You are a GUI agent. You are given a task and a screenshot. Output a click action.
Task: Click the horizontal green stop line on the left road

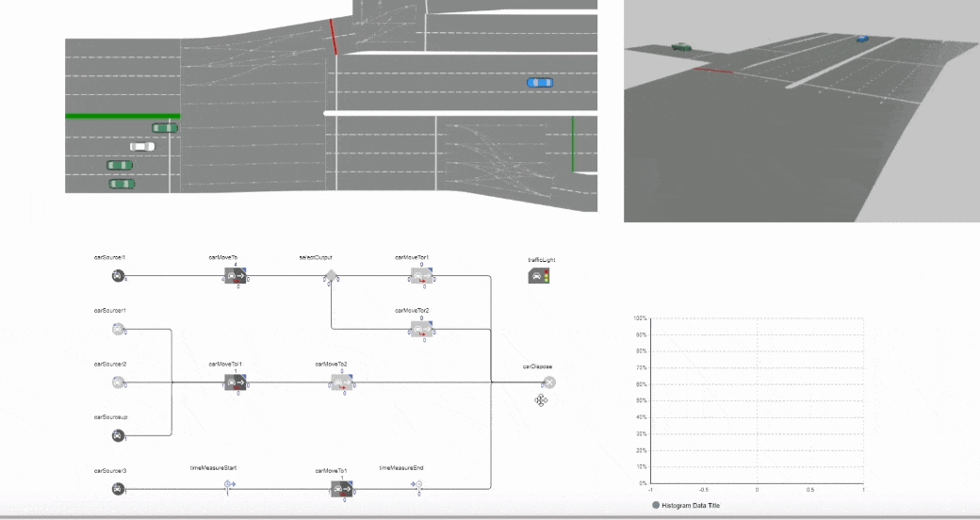[122, 116]
